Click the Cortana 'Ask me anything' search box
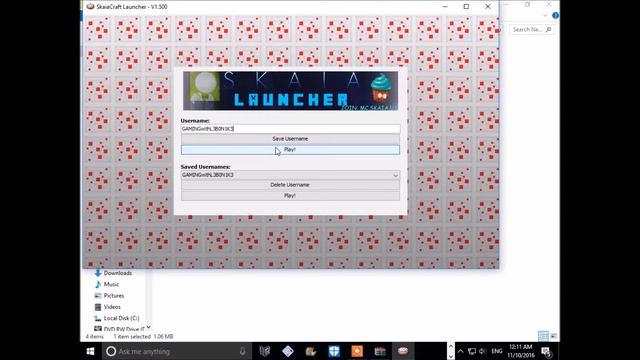The width and height of the screenshot is (640, 360). (176, 351)
